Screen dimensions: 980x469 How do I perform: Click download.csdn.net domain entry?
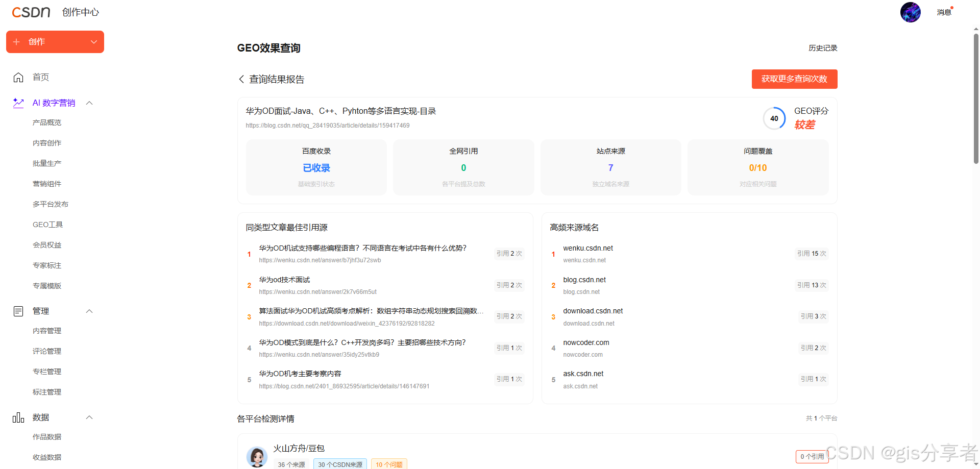pyautogui.click(x=593, y=311)
